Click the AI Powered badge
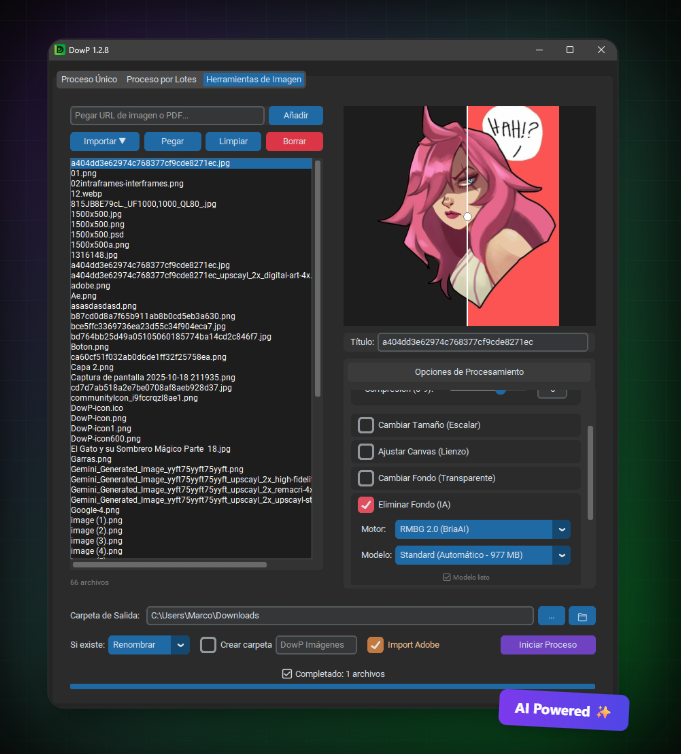The height and width of the screenshot is (754, 681). click(564, 710)
